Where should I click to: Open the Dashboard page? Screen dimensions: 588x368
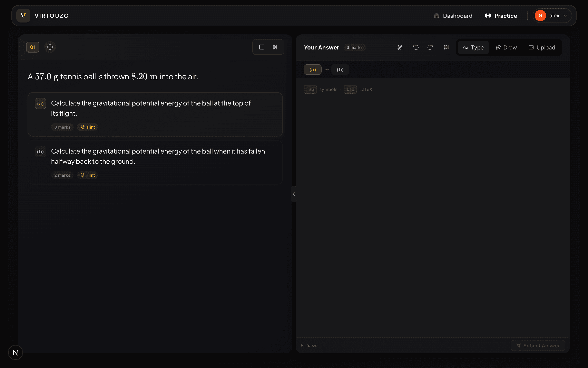tap(453, 16)
